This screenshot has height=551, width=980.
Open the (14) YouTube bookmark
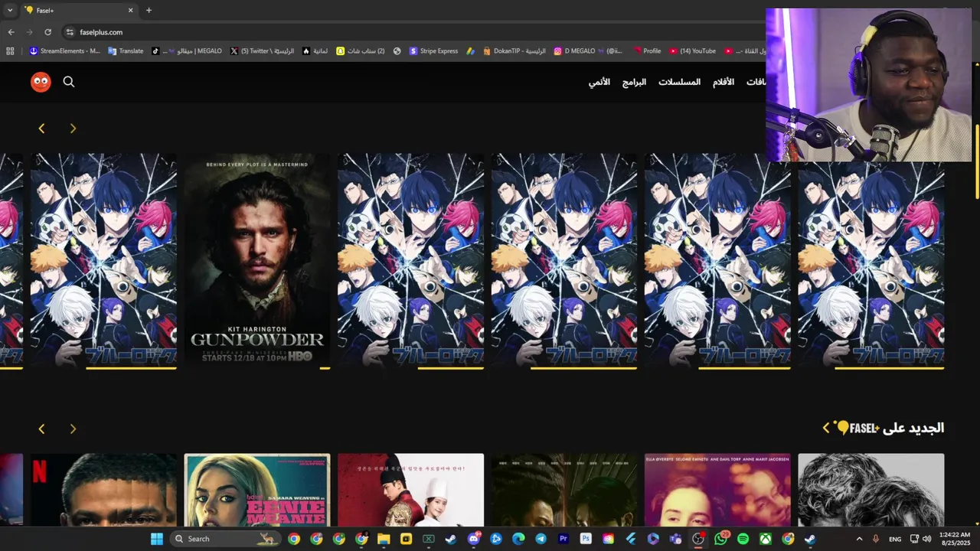click(692, 51)
